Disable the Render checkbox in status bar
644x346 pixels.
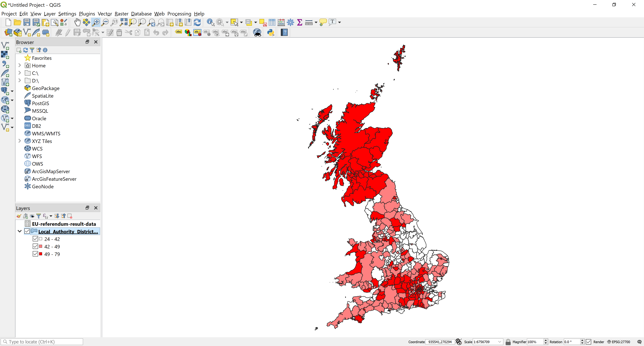[589, 342]
